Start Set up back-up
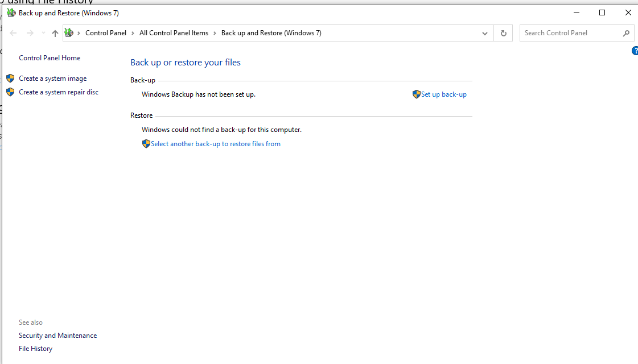 [x=444, y=94]
